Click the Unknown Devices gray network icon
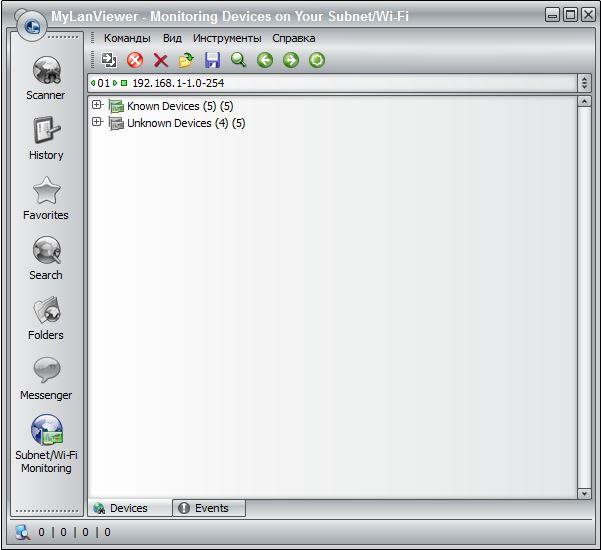 pyautogui.click(x=116, y=123)
